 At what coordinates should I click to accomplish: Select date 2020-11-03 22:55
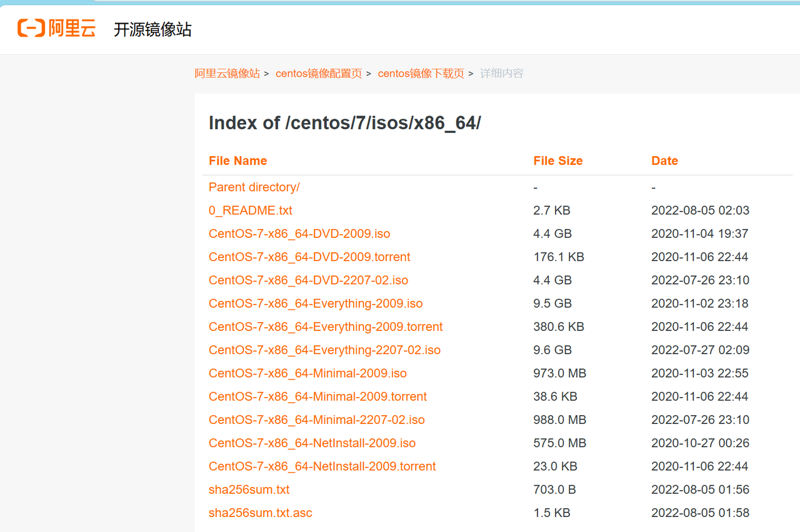(700, 373)
